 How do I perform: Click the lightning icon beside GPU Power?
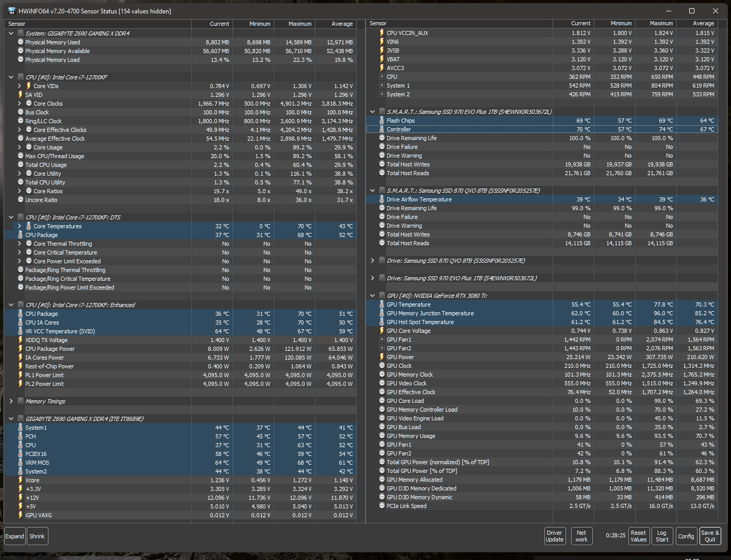382,357
